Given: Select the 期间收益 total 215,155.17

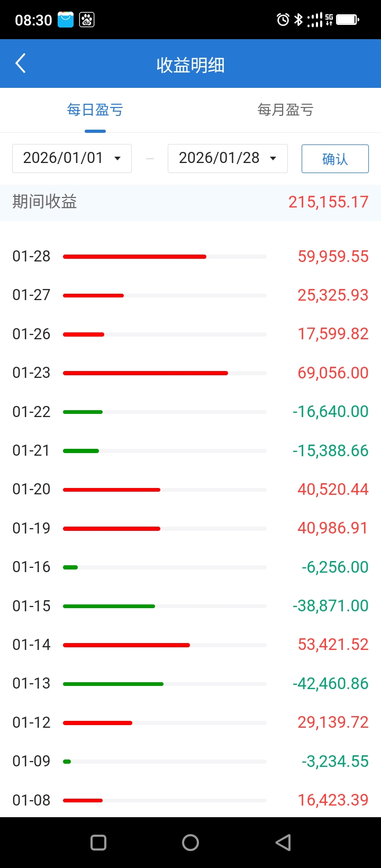Looking at the screenshot, I should [x=328, y=202].
